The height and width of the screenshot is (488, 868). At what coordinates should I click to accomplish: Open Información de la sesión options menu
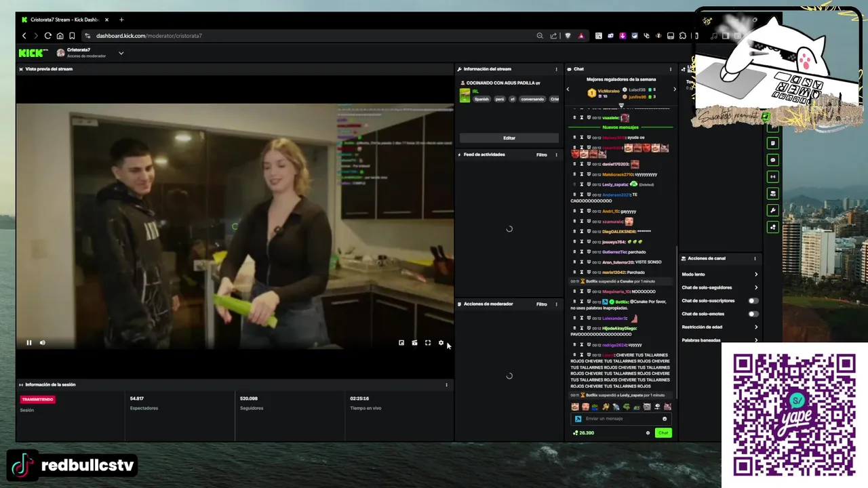(446, 385)
